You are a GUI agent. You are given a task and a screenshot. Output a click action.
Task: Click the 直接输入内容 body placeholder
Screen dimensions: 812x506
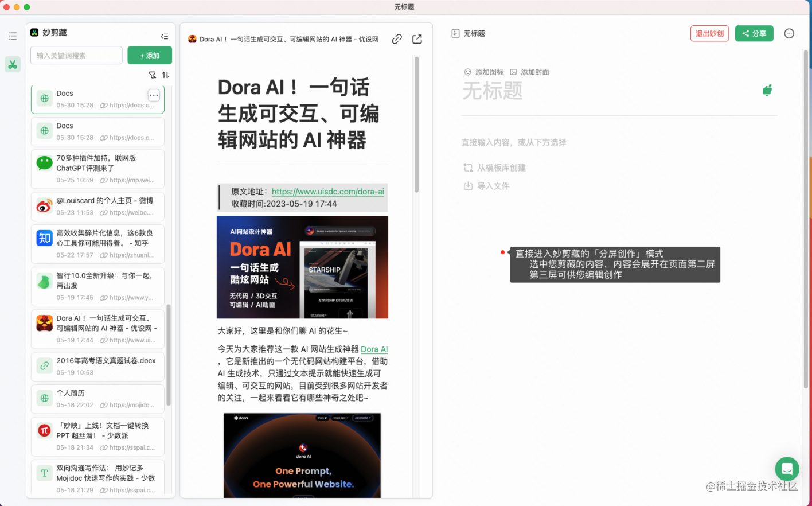pyautogui.click(x=514, y=142)
